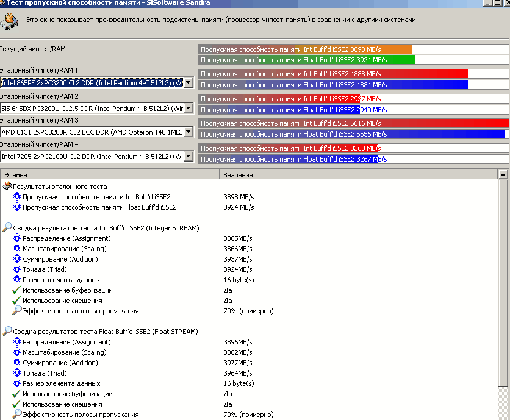Click the 'Эталонный чипсет/RAM 1' label
This screenshot has width=510, height=420.
pos(39,70)
